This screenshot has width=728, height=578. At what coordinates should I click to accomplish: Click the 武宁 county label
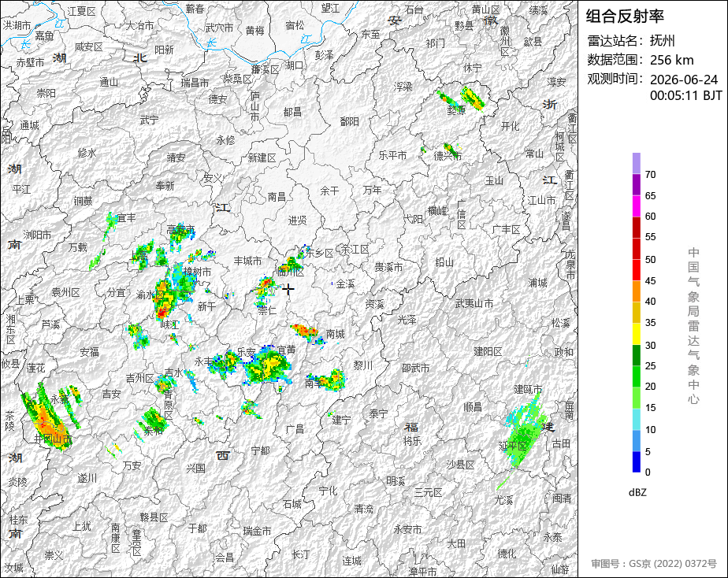[x=150, y=120]
